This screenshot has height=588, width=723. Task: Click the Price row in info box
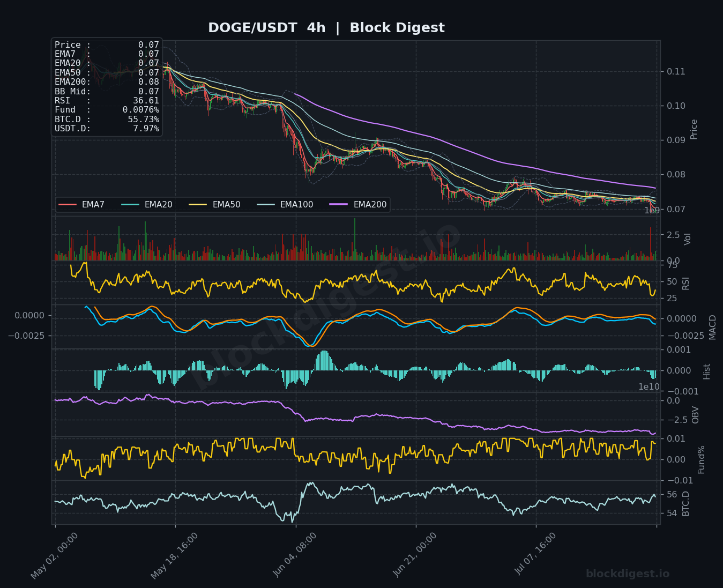[x=107, y=45]
